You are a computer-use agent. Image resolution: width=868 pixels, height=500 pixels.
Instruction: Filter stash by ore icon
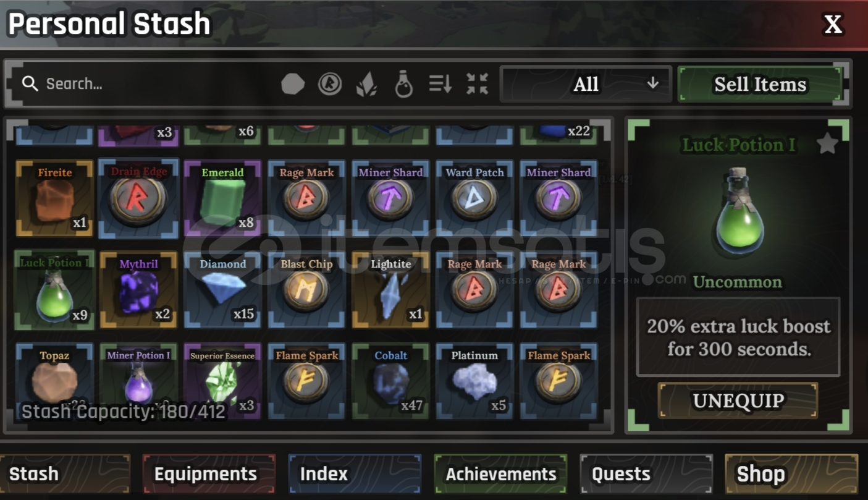[x=293, y=84]
